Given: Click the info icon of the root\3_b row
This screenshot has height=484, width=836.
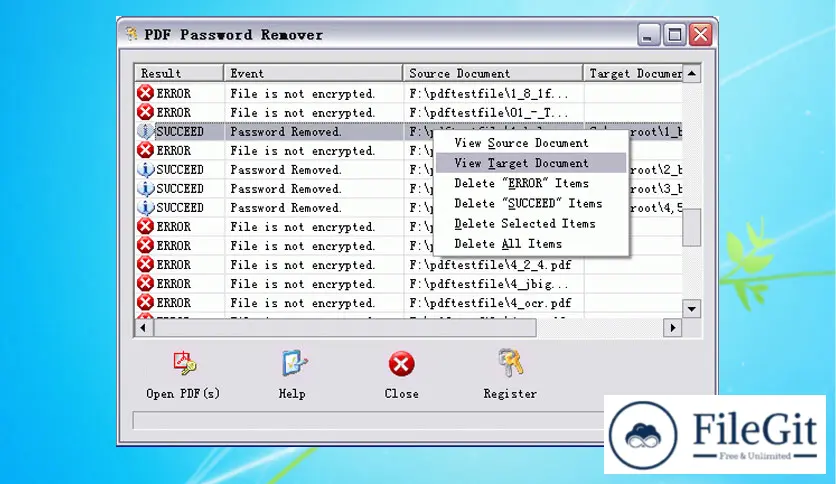Looking at the screenshot, I should (x=145, y=189).
